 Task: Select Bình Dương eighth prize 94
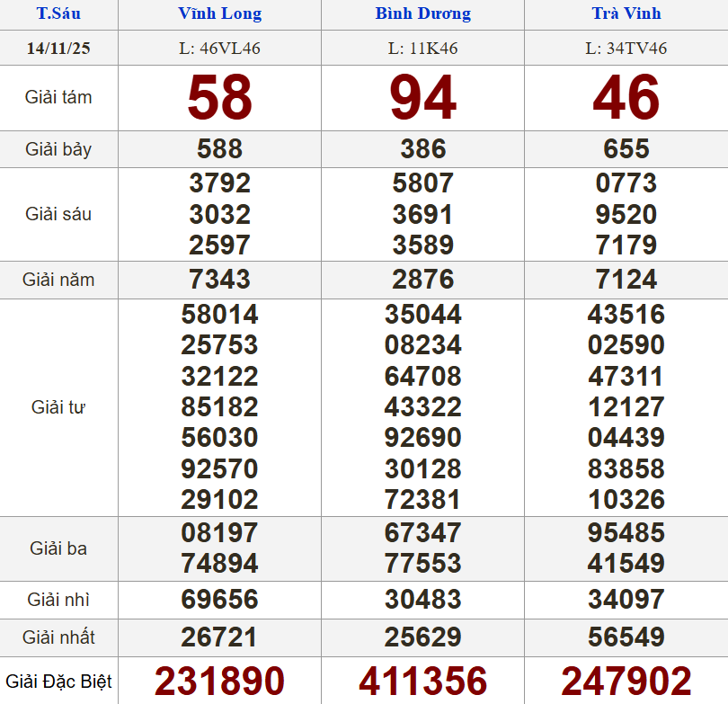pos(422,98)
